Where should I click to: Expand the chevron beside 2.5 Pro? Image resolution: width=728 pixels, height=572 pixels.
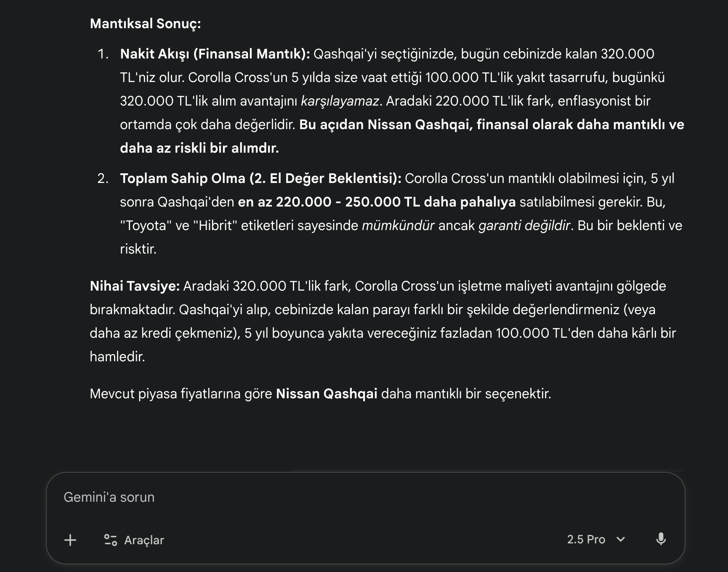click(x=621, y=539)
